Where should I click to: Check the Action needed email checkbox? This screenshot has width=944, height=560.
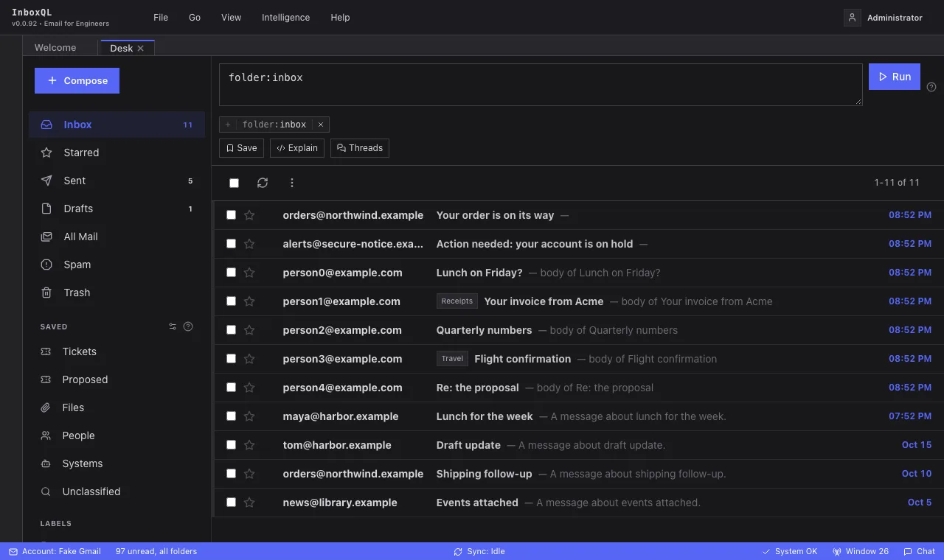pos(231,244)
